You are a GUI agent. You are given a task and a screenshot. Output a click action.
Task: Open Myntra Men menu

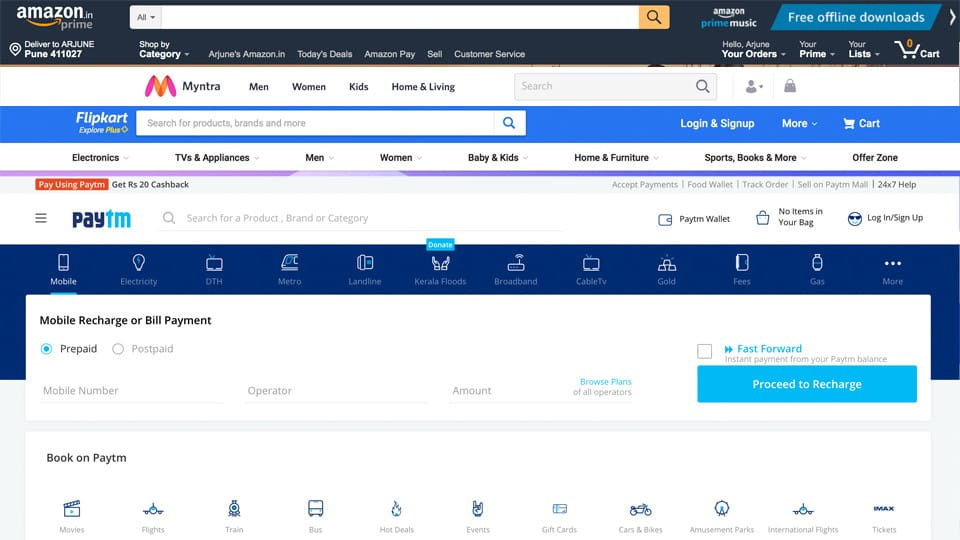tap(258, 87)
